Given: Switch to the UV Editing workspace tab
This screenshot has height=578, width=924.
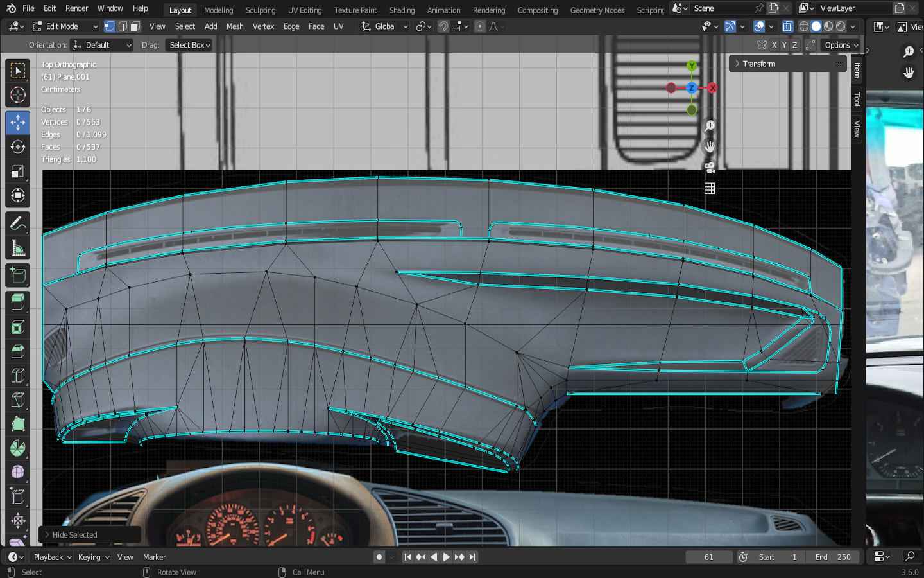Looking at the screenshot, I should tap(305, 10).
